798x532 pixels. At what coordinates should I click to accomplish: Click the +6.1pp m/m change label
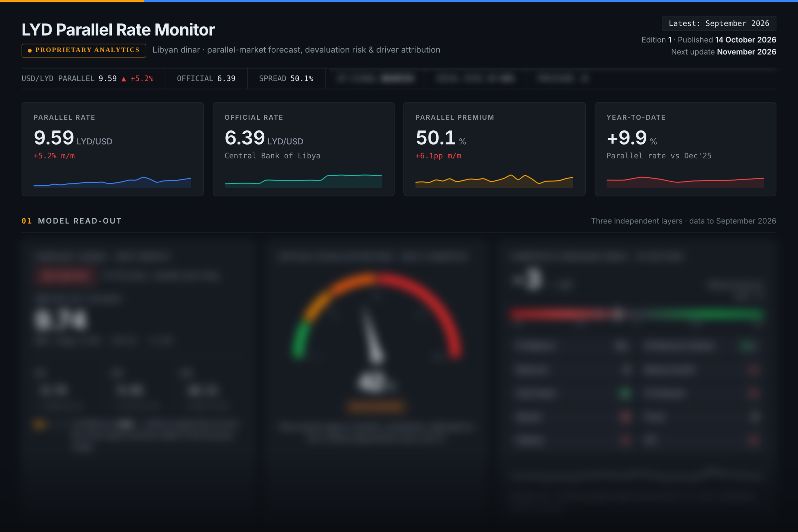click(x=438, y=156)
